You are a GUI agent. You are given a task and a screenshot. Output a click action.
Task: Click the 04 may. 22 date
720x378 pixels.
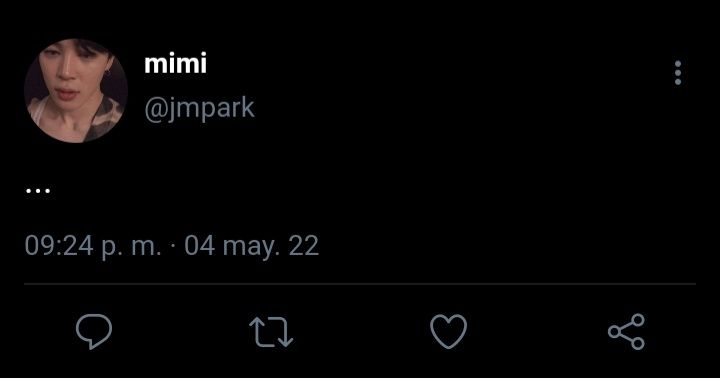point(251,246)
